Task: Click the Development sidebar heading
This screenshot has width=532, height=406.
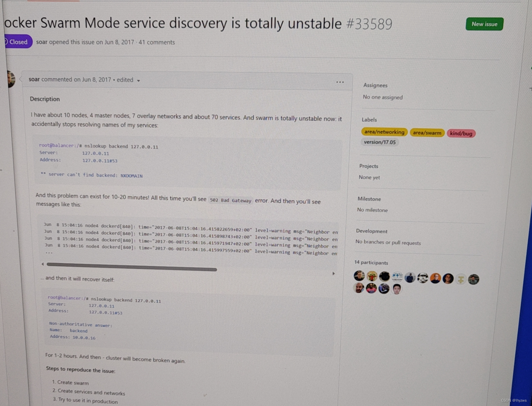Action: [x=372, y=231]
